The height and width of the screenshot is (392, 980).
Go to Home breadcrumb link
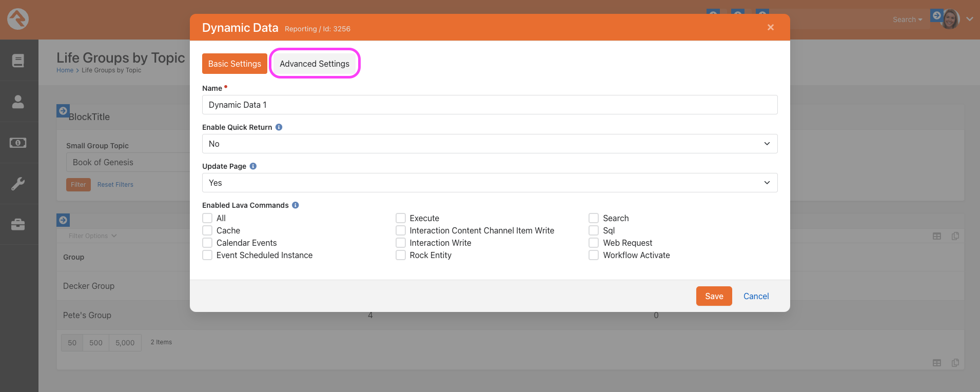coord(65,70)
